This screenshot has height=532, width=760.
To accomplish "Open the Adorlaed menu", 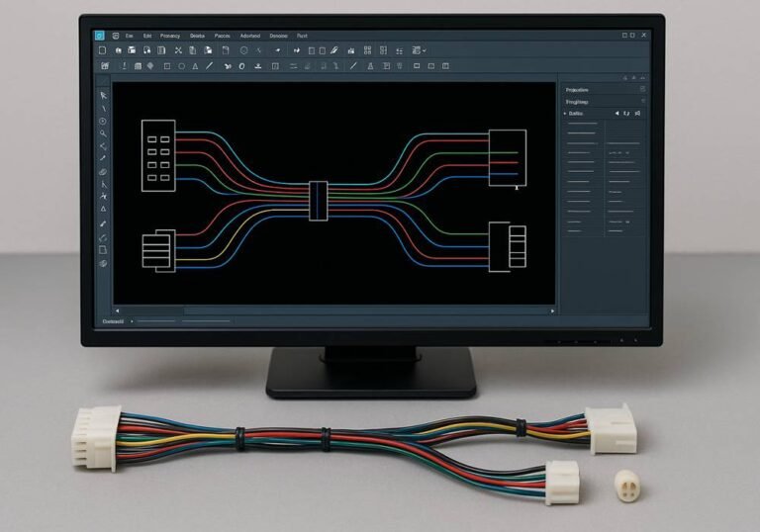I will click(x=250, y=36).
